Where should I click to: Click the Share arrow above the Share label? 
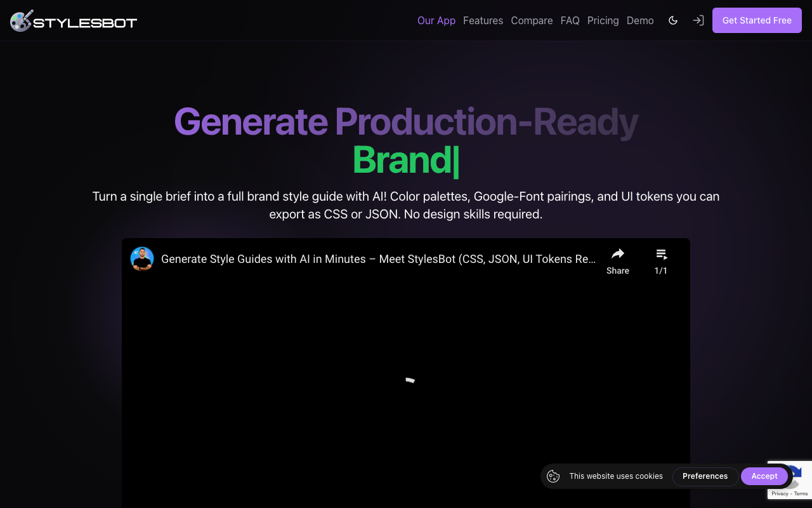[x=618, y=253]
